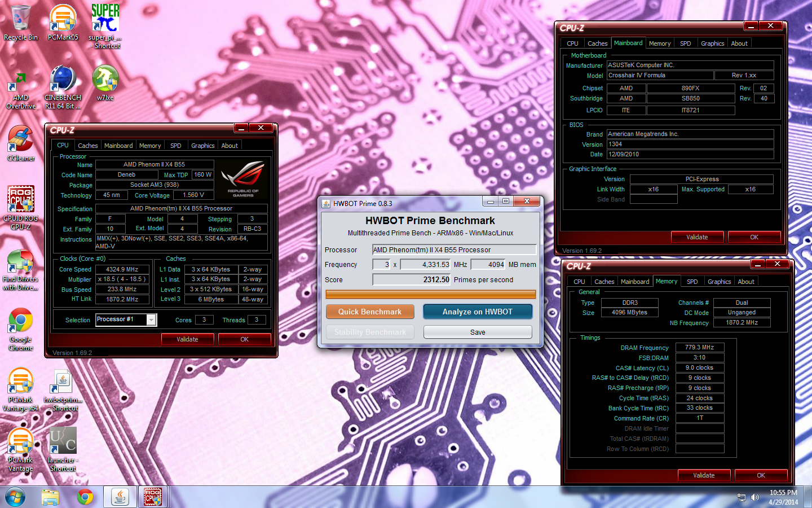Switch to Caches tab in left CPU-Z
This screenshot has height=508, width=812.
point(88,146)
